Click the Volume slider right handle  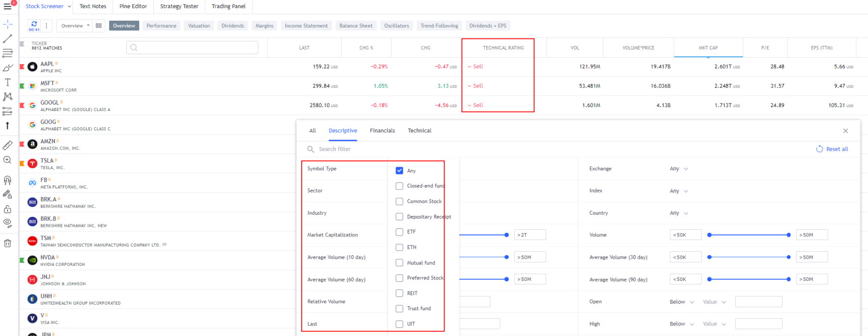point(788,235)
